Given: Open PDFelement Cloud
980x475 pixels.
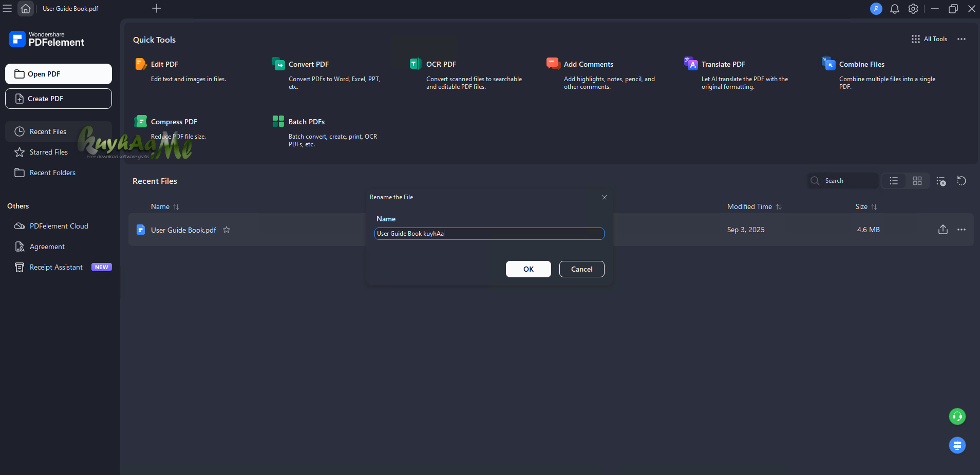Looking at the screenshot, I should pyautogui.click(x=59, y=226).
